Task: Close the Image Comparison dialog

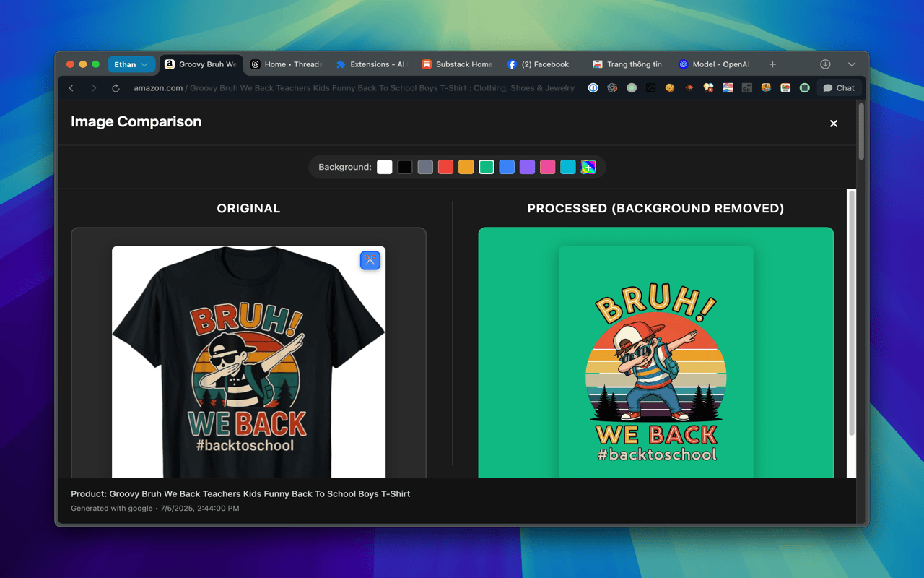Action: point(834,124)
